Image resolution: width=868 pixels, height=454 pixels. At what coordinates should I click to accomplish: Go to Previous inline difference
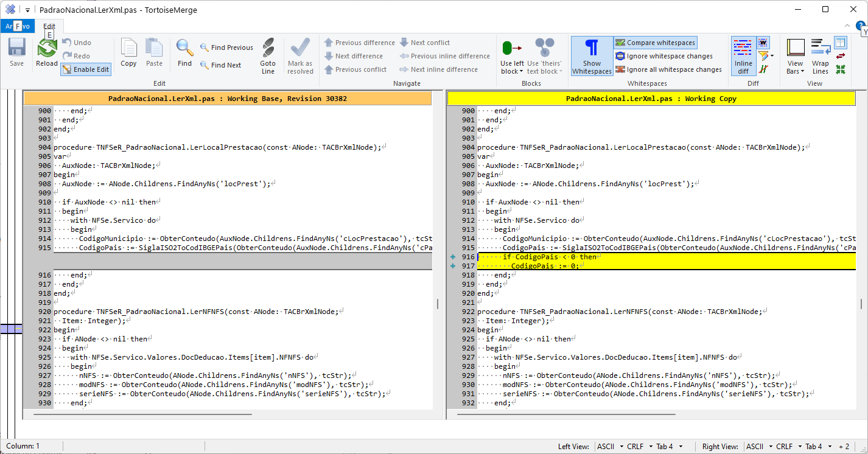tap(444, 56)
